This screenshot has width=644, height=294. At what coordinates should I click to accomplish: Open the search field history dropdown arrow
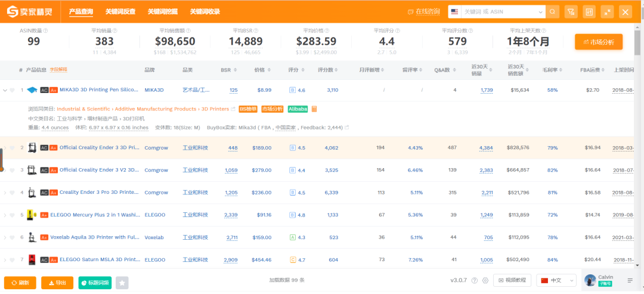[541, 13]
